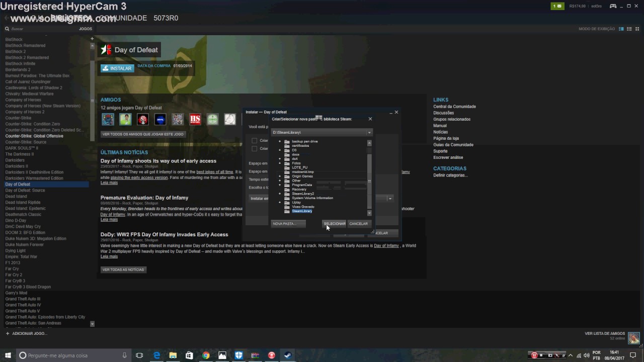Open the friends list avatar at bottom right
This screenshot has height=362, width=644.
[633, 338]
